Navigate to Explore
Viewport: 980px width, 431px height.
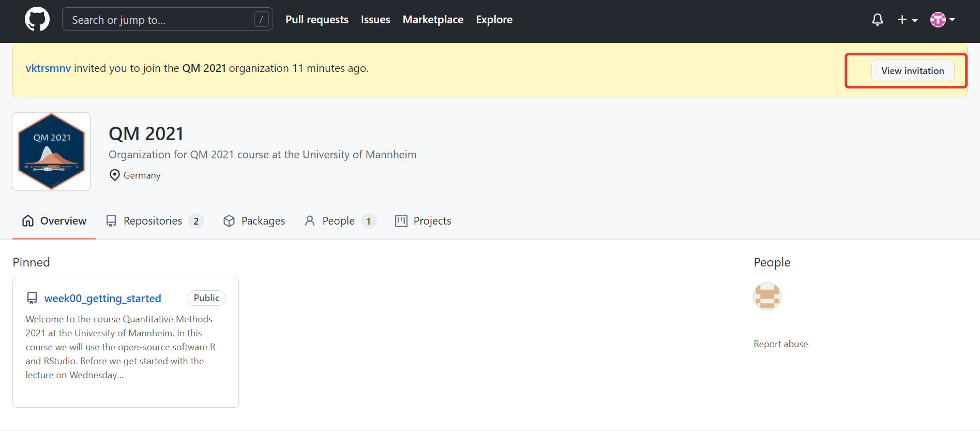click(494, 20)
